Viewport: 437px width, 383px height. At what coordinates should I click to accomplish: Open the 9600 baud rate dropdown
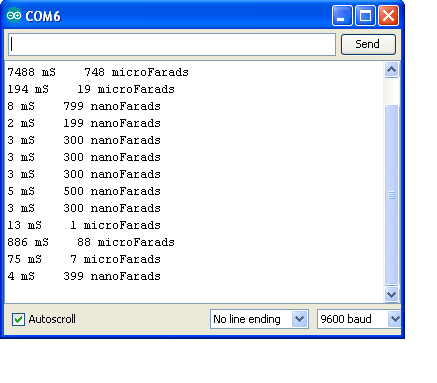click(x=359, y=319)
